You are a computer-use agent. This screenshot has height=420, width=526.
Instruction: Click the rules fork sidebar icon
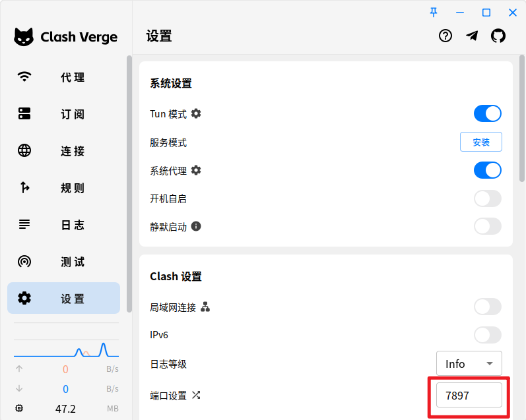[24, 187]
